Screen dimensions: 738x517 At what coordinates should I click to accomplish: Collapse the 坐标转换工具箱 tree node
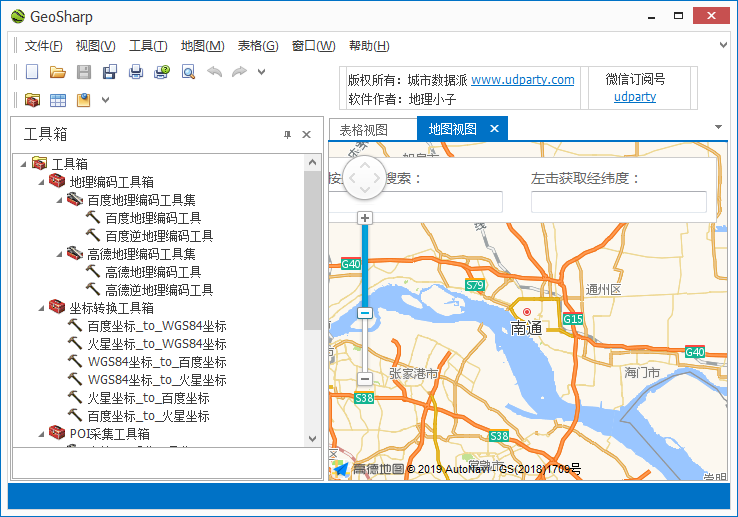(x=41, y=308)
